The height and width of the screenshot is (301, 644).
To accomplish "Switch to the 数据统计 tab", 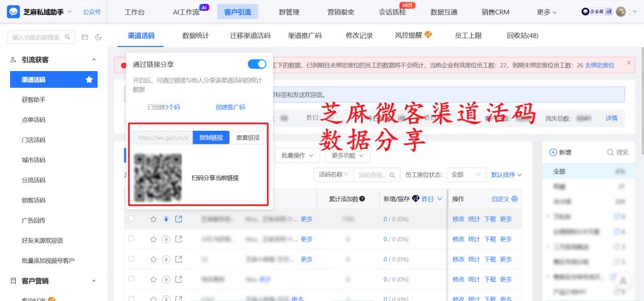I will (196, 36).
